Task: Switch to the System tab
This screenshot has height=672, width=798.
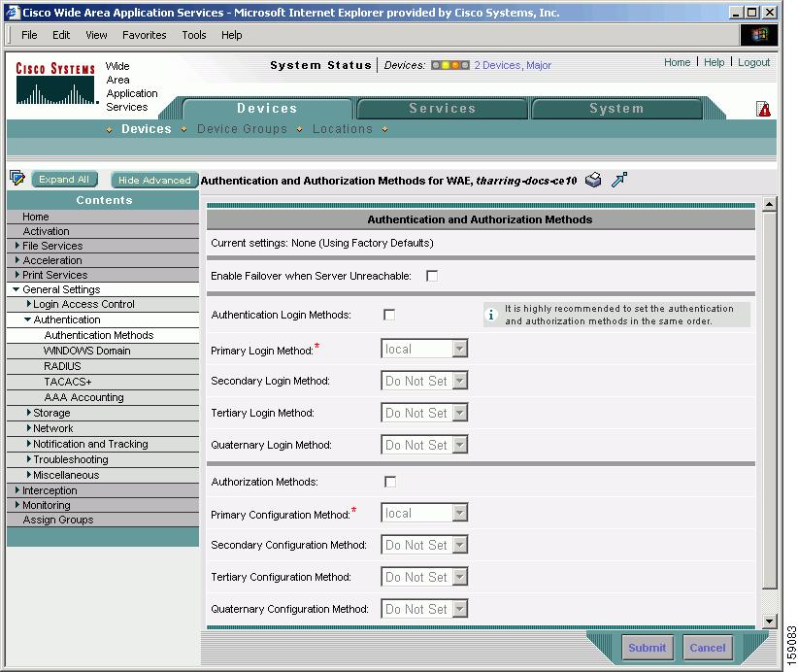Action: coord(616,109)
